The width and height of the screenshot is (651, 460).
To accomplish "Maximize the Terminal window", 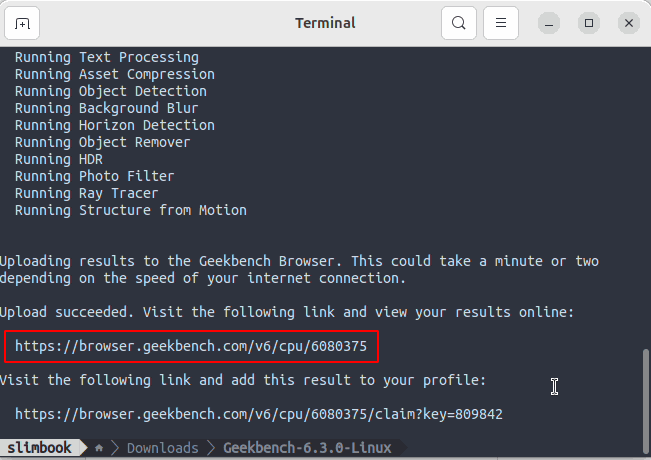I will (589, 23).
